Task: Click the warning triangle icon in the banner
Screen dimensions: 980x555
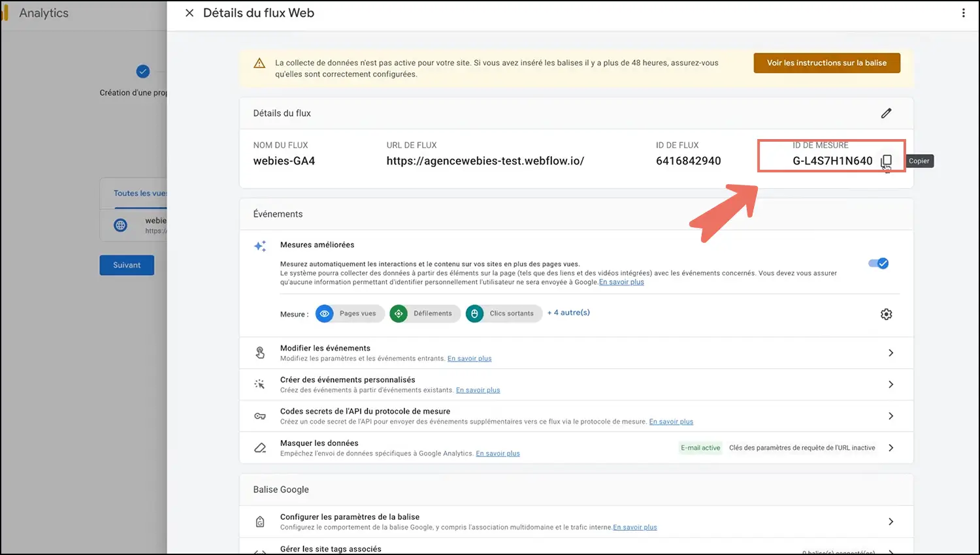Action: point(259,63)
